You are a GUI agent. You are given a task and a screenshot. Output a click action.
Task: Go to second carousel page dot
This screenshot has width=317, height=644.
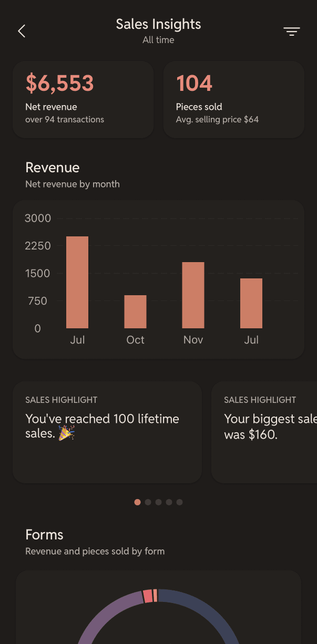148,502
